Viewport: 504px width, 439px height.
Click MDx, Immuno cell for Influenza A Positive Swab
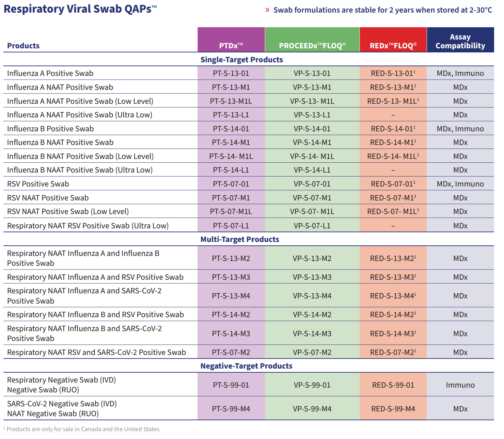click(x=460, y=73)
